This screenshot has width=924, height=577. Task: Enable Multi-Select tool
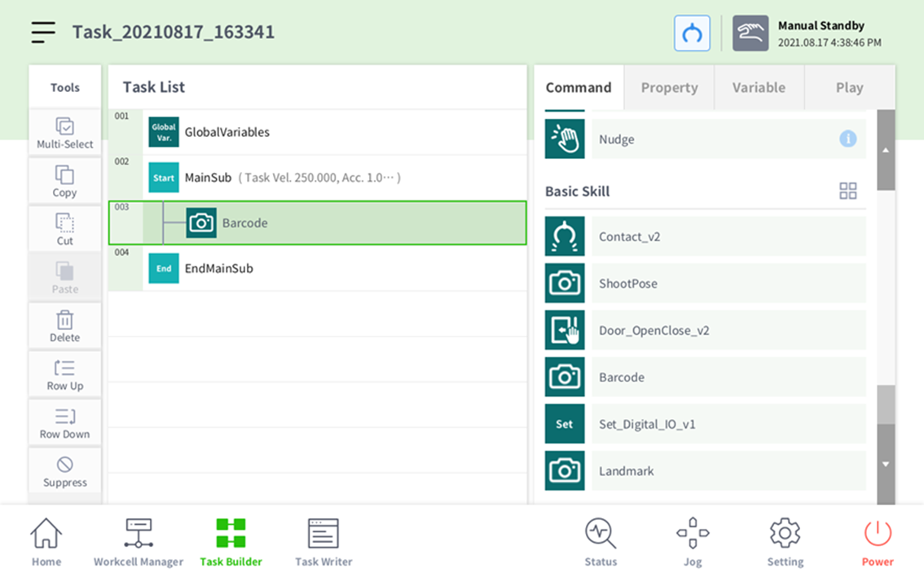65,133
